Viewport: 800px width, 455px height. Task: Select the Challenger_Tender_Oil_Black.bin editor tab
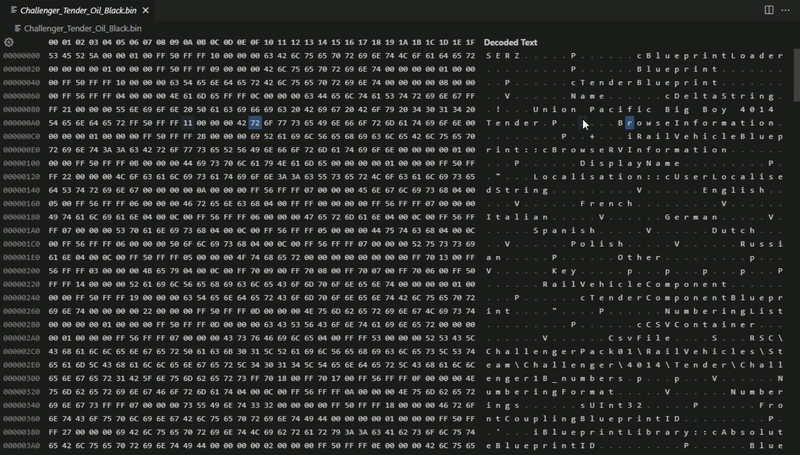pyautogui.click(x=78, y=10)
